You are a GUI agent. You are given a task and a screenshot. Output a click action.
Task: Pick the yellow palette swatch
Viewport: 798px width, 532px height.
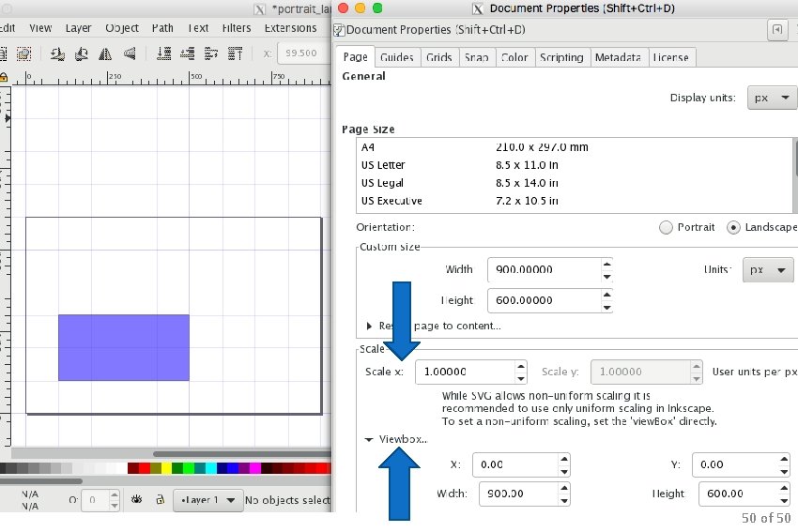pos(166,468)
